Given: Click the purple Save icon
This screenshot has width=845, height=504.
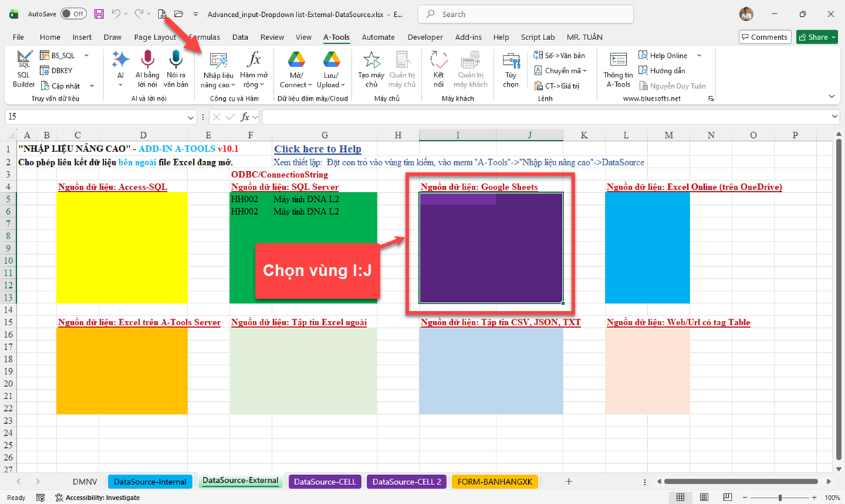Looking at the screenshot, I should (x=99, y=13).
